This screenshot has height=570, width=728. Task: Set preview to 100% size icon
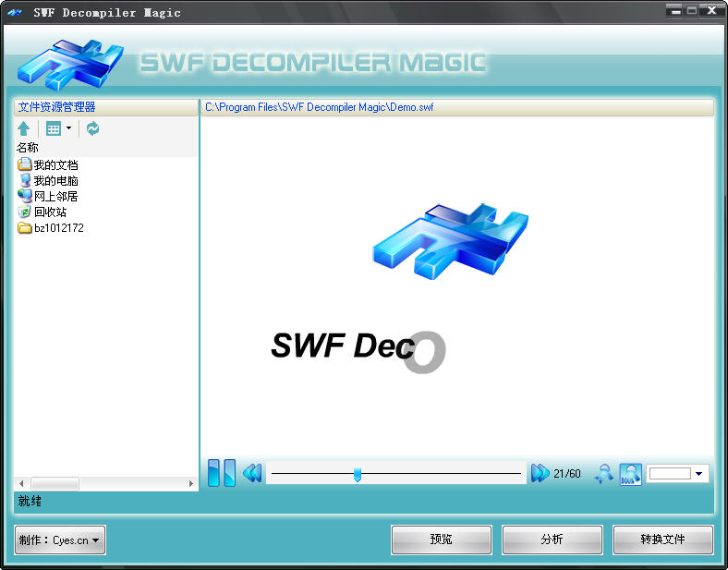[630, 474]
